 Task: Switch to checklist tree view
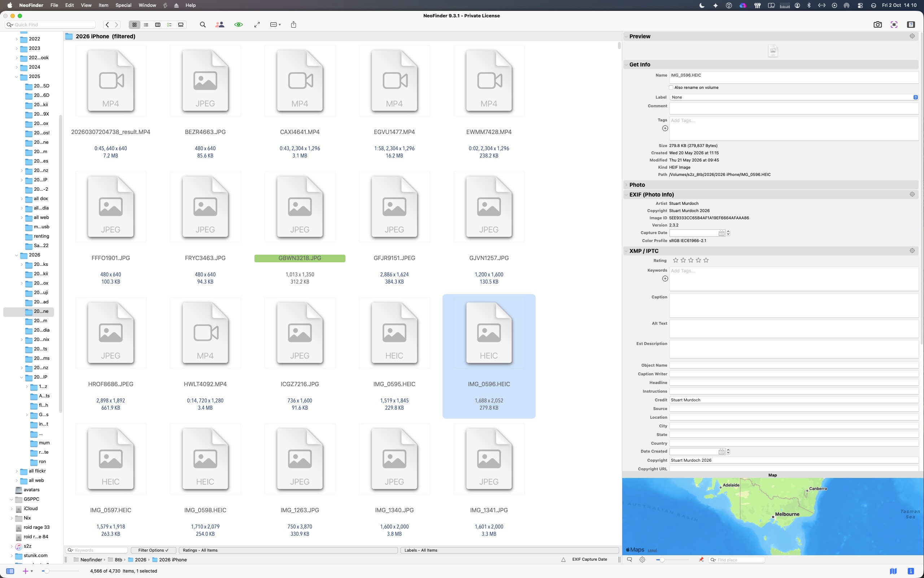click(169, 25)
